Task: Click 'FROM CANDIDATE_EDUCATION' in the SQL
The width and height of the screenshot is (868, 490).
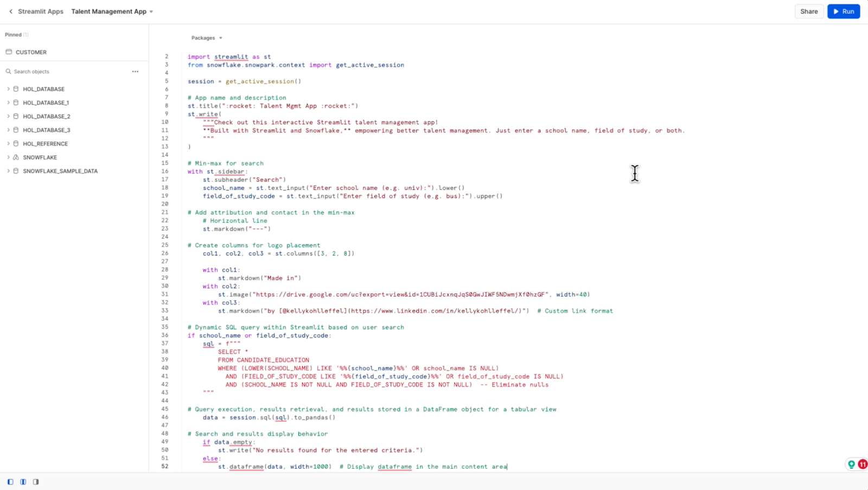Action: (x=264, y=360)
